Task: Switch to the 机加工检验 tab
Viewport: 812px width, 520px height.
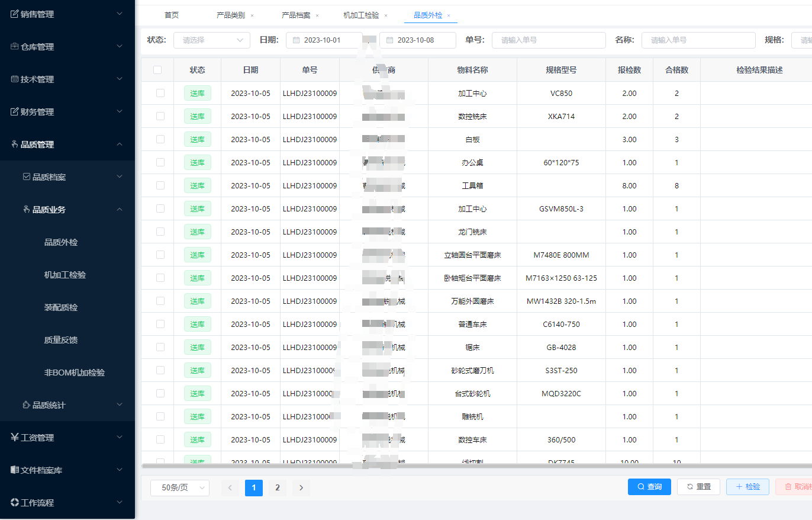Action: pyautogui.click(x=361, y=15)
